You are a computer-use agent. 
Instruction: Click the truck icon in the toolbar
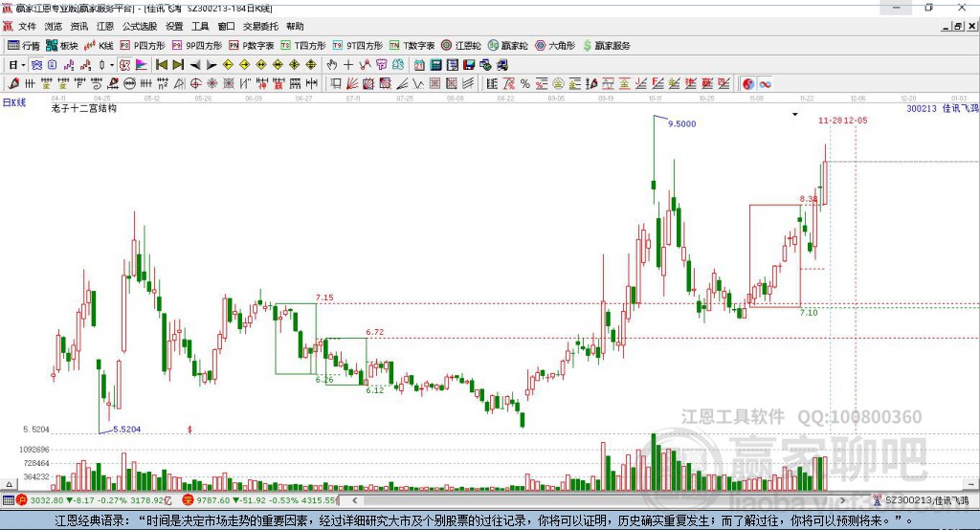(x=501, y=65)
